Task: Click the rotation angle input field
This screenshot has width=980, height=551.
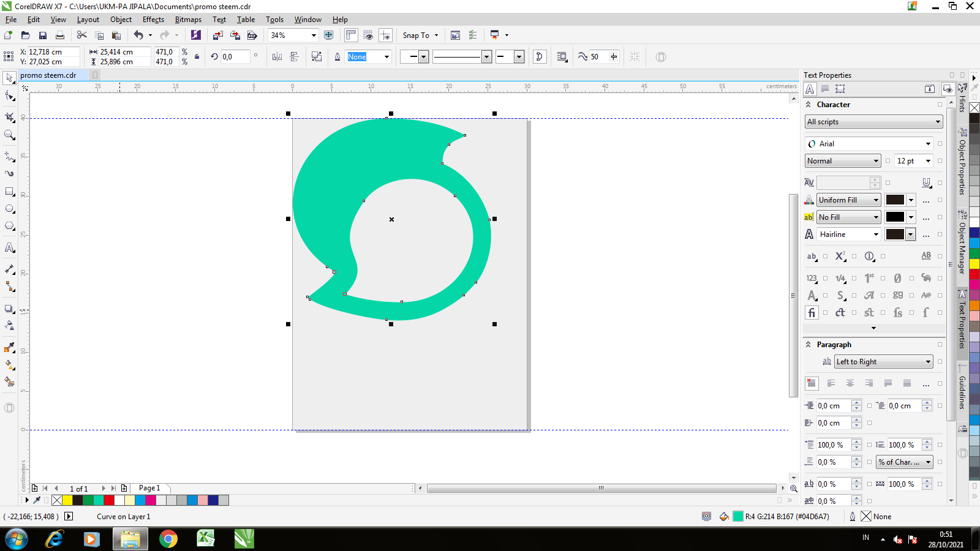Action: coord(235,57)
